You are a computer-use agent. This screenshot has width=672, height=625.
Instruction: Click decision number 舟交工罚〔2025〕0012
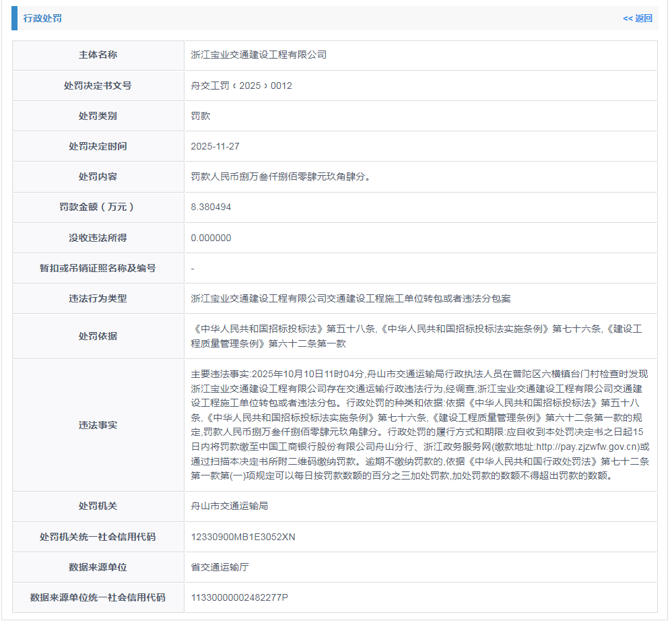241,86
